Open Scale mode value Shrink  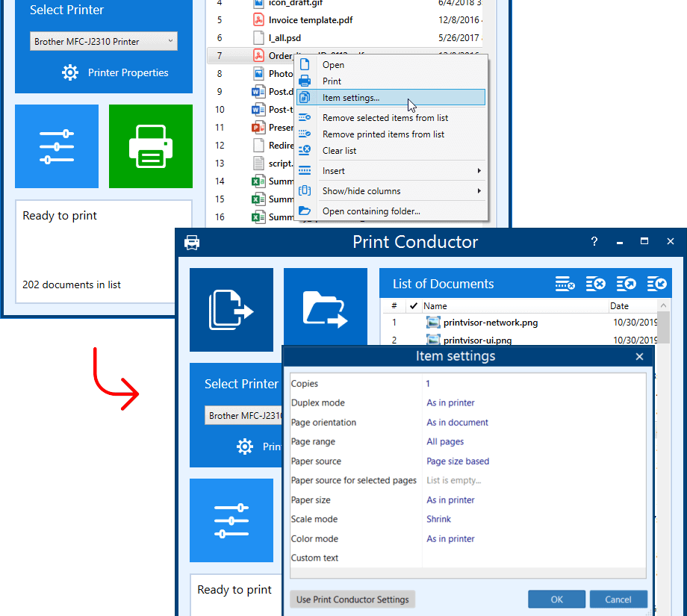coord(534,519)
